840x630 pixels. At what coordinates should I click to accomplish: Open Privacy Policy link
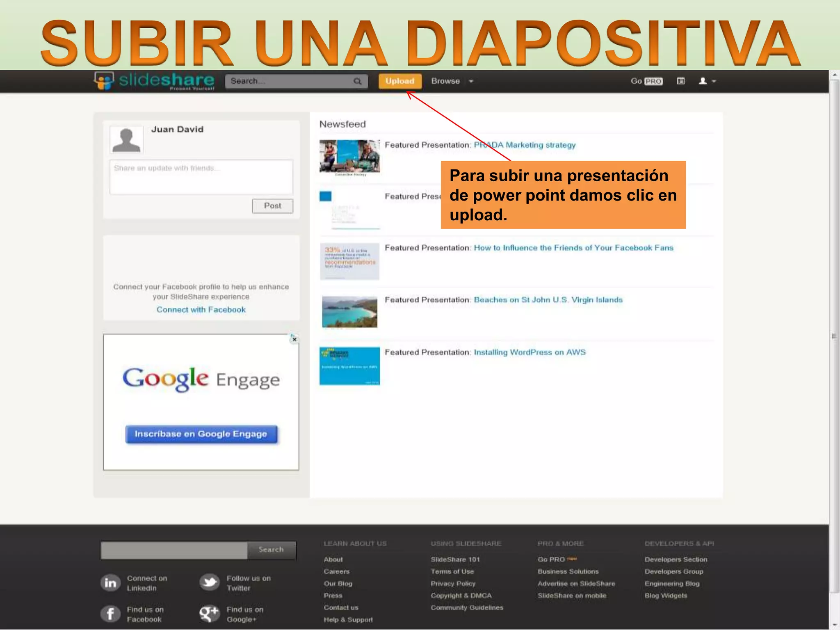tap(453, 583)
